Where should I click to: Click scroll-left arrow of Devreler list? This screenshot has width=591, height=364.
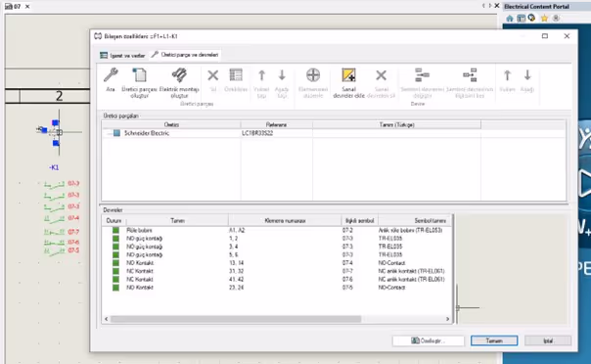[x=107, y=319]
